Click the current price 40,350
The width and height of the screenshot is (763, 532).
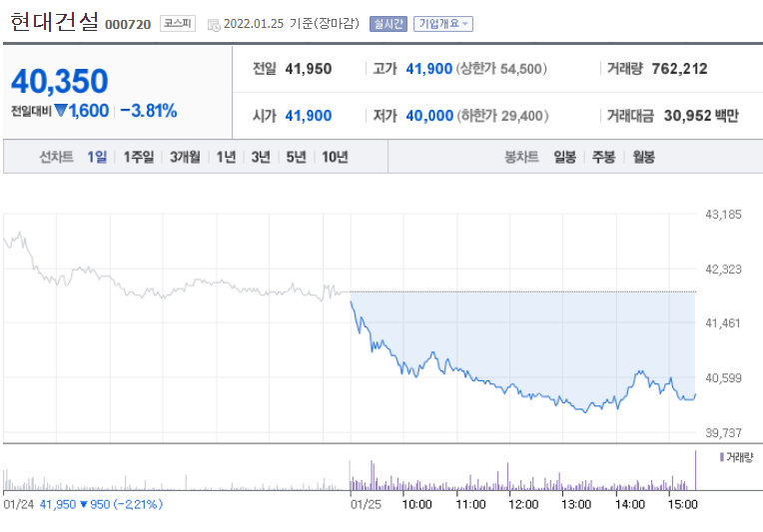pos(59,81)
